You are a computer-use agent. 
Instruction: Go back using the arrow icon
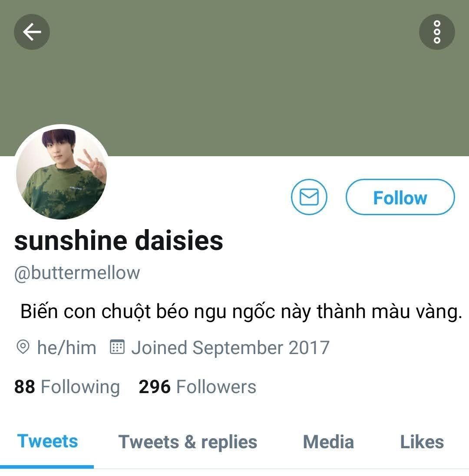tap(32, 32)
